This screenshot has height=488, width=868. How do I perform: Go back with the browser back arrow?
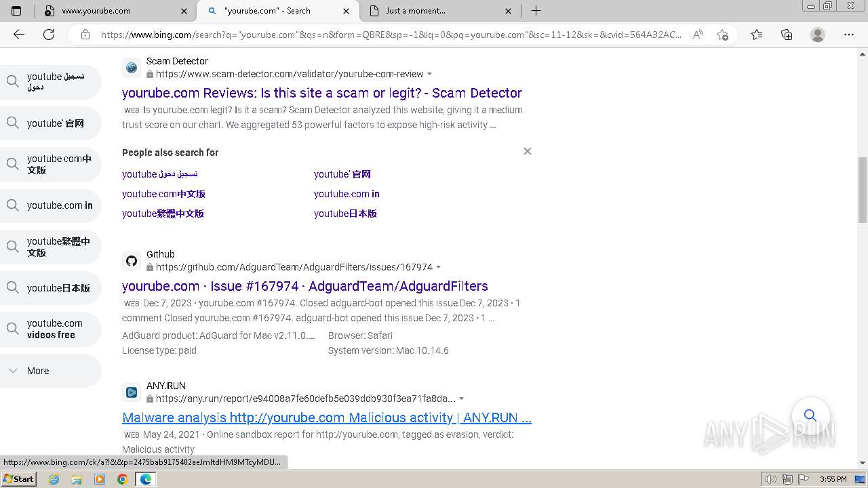click(x=19, y=35)
